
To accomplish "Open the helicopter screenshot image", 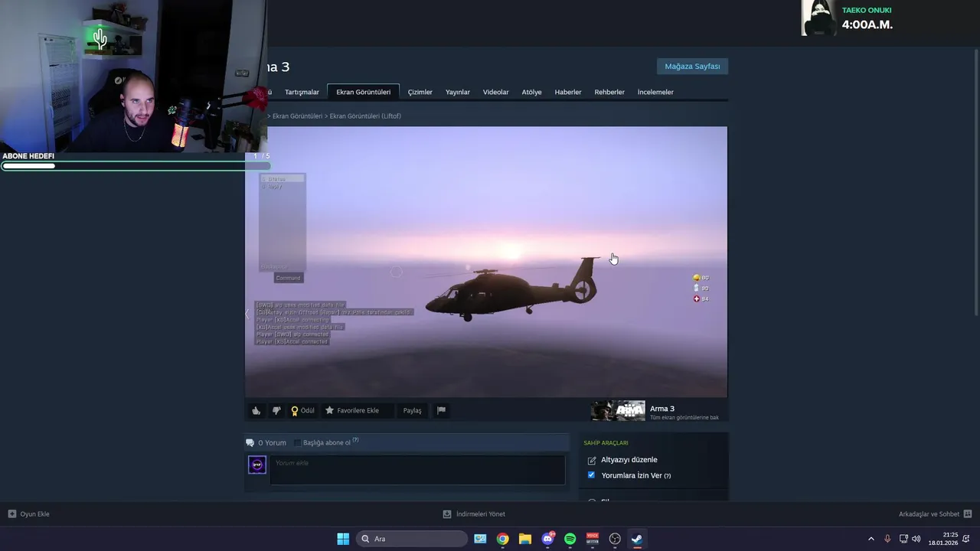I will click(486, 262).
